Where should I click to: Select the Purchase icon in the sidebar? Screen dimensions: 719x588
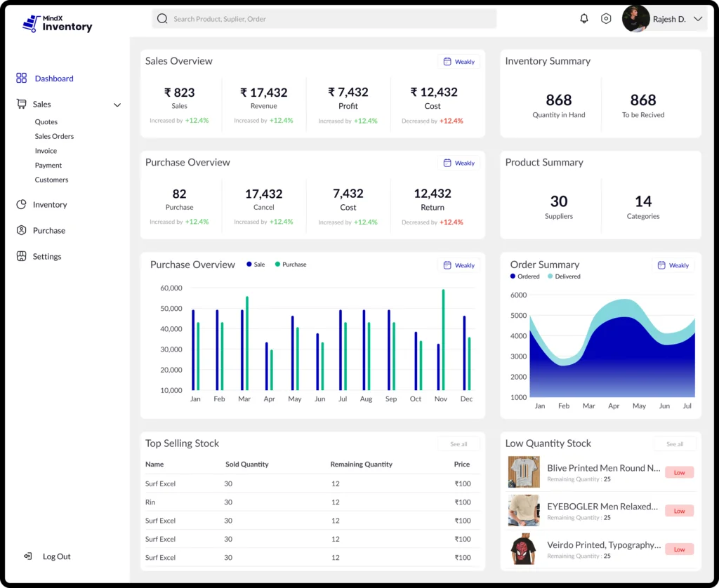pos(22,230)
